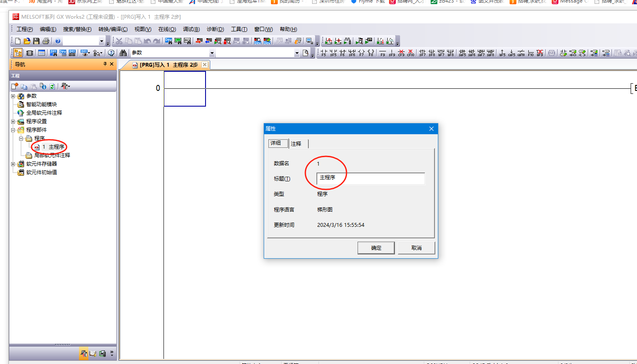Insert normally open contact (F5)
637x364 pixels.
tap(324, 53)
